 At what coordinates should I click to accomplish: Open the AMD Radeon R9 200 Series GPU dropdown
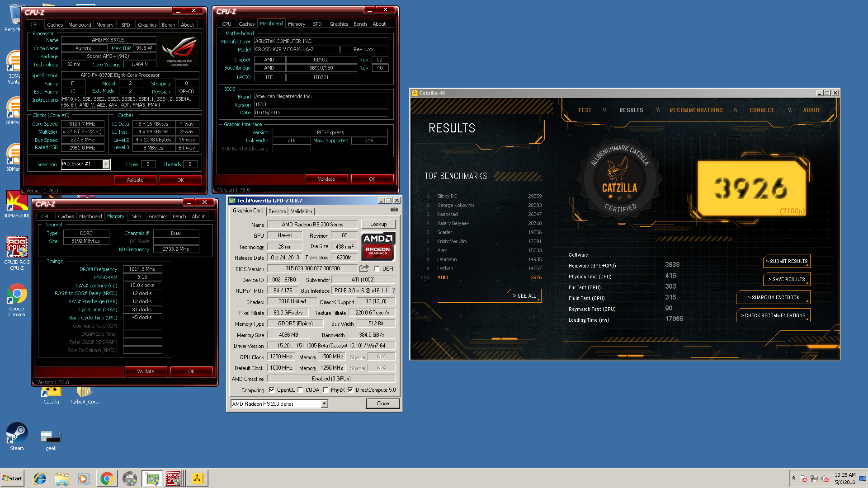click(x=324, y=404)
